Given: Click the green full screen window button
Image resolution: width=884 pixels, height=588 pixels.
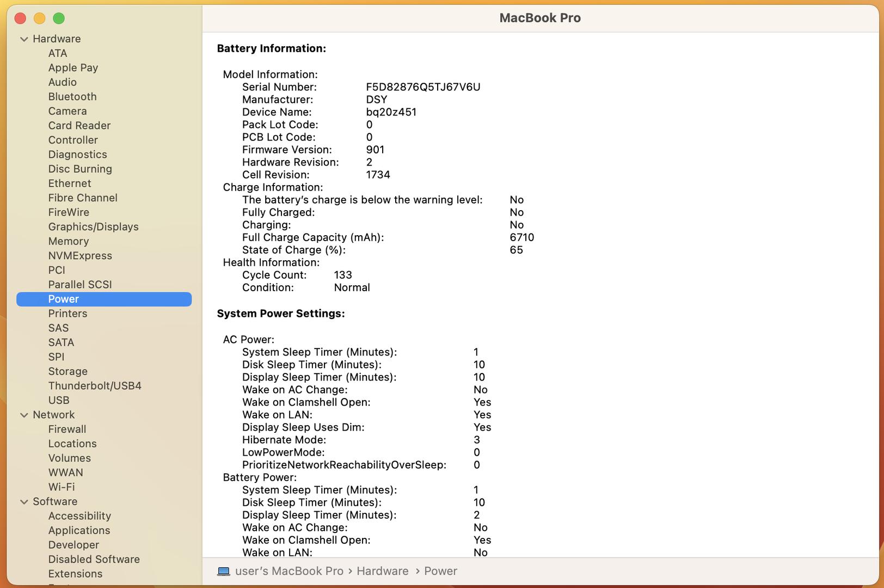Looking at the screenshot, I should click(59, 19).
